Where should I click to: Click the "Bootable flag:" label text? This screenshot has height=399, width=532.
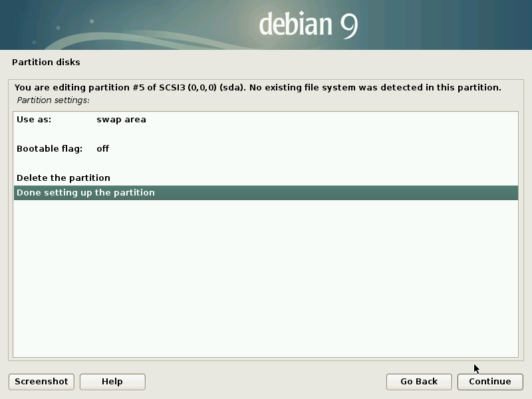click(49, 149)
